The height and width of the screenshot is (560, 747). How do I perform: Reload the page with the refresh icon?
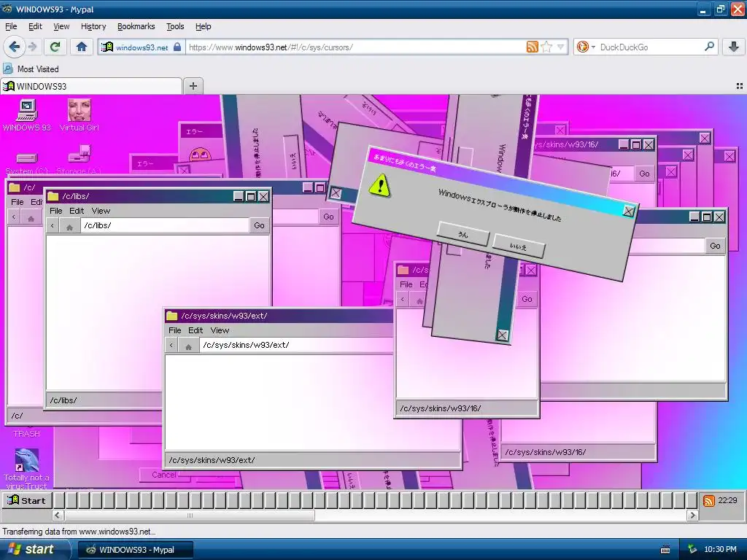point(55,47)
